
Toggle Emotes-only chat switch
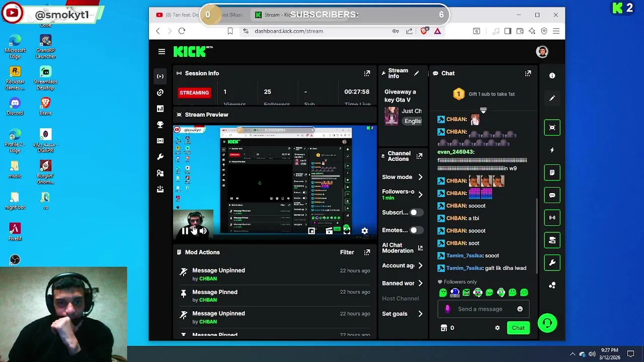click(x=416, y=230)
